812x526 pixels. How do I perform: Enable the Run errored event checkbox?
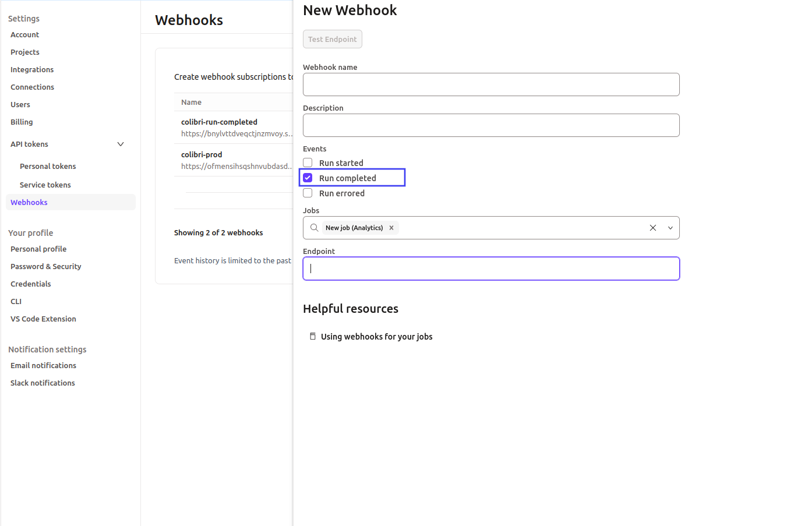pos(307,193)
